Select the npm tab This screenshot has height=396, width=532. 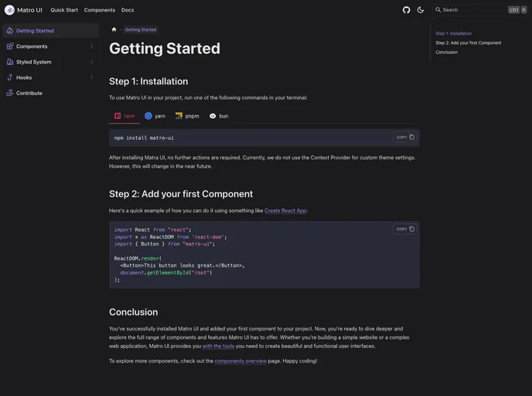pos(124,116)
